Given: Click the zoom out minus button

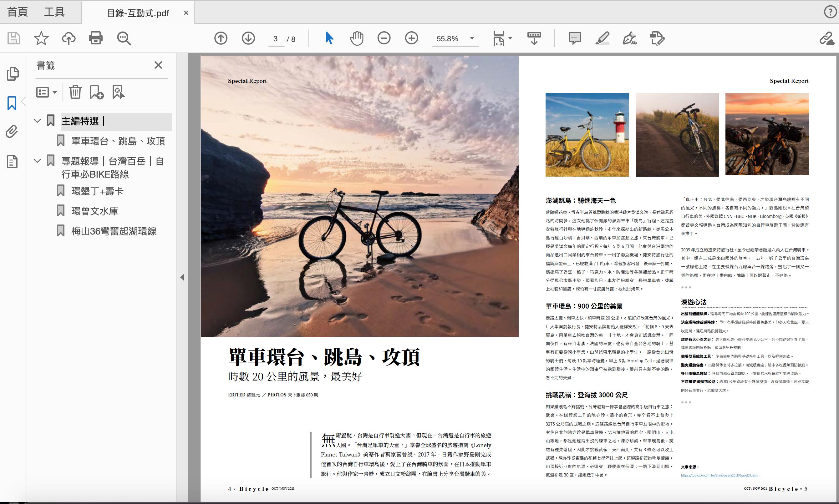Looking at the screenshot, I should [384, 38].
